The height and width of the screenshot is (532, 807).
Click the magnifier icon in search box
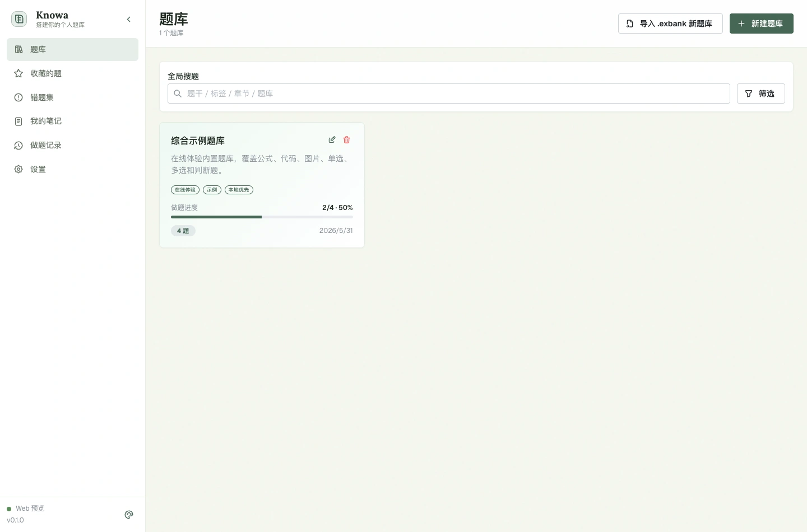point(178,94)
